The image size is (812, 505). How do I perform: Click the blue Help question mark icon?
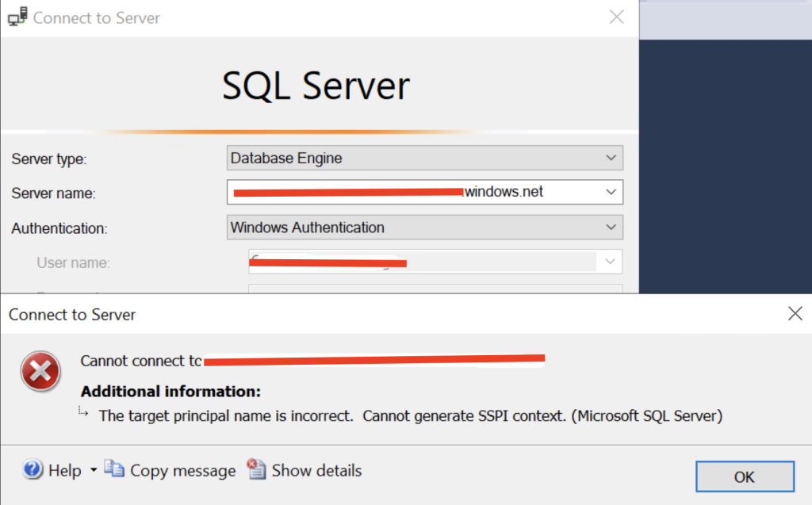[x=33, y=470]
